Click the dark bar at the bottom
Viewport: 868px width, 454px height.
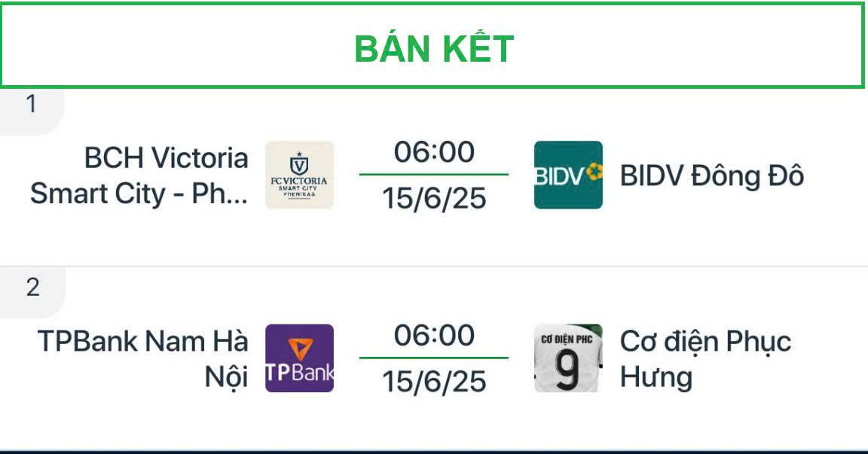coord(434,451)
